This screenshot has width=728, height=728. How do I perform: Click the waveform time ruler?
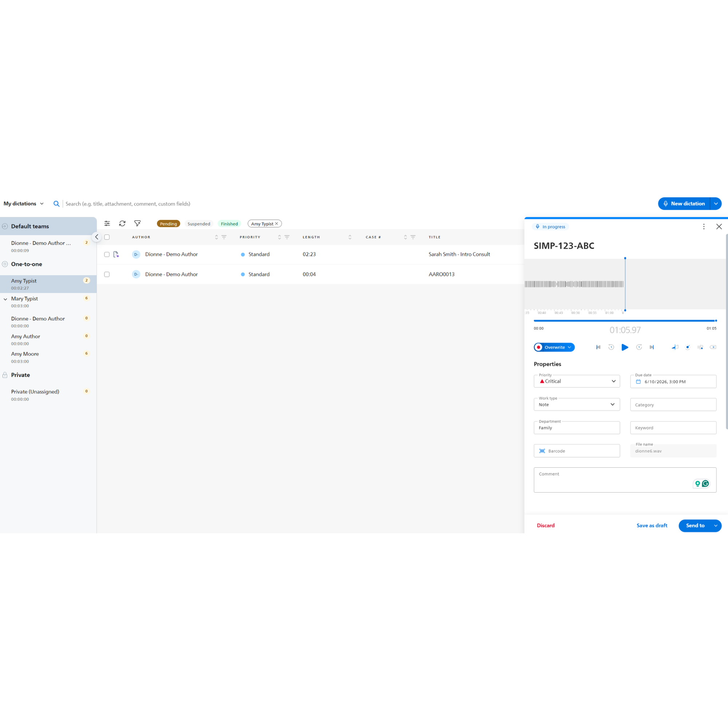(x=575, y=312)
